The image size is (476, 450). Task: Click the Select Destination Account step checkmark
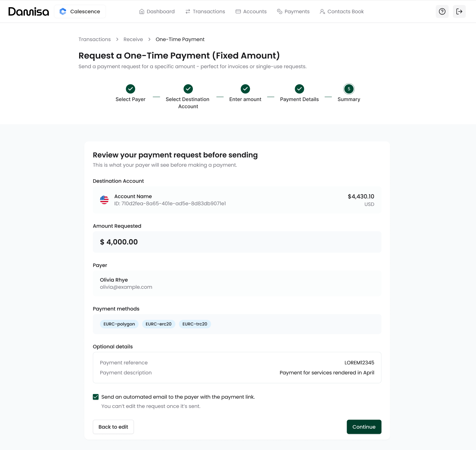(x=188, y=89)
